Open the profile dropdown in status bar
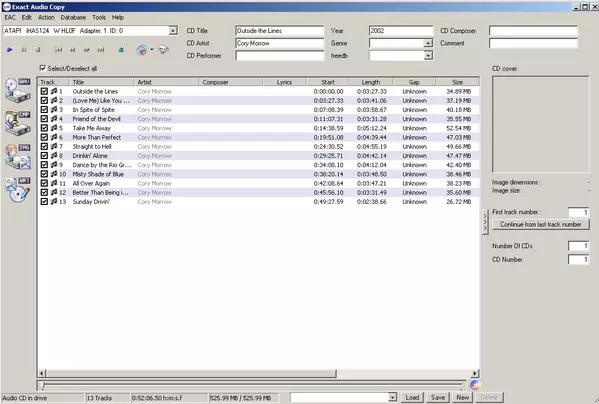 coord(392,398)
